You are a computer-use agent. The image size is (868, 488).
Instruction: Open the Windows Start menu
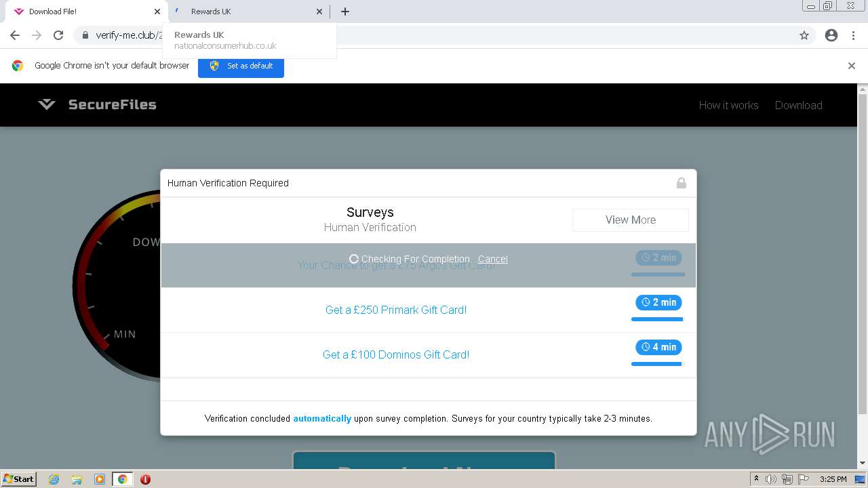tap(19, 479)
